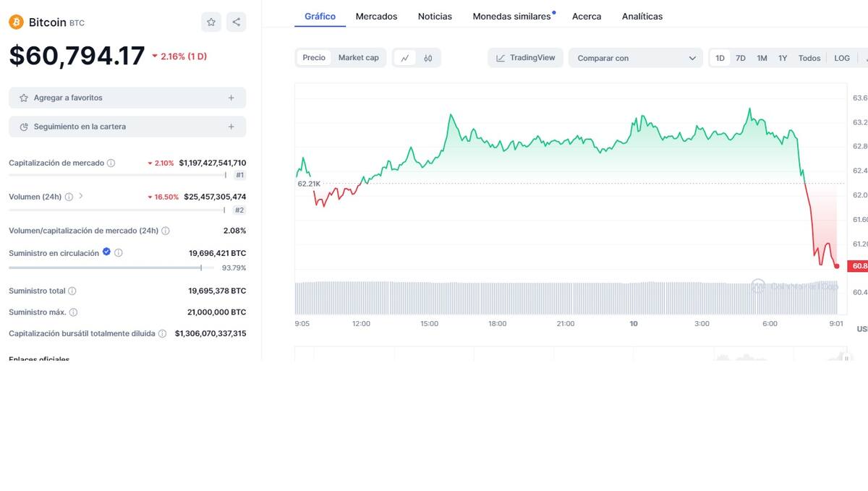868x491 pixels.
Task: Select the Precio chart toggle
Action: click(x=314, y=58)
